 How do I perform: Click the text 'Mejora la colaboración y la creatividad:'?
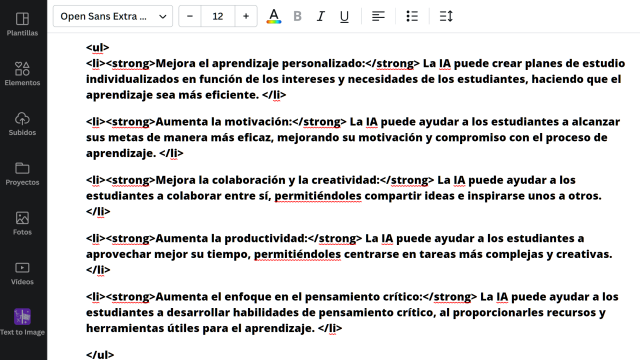[x=267, y=180]
